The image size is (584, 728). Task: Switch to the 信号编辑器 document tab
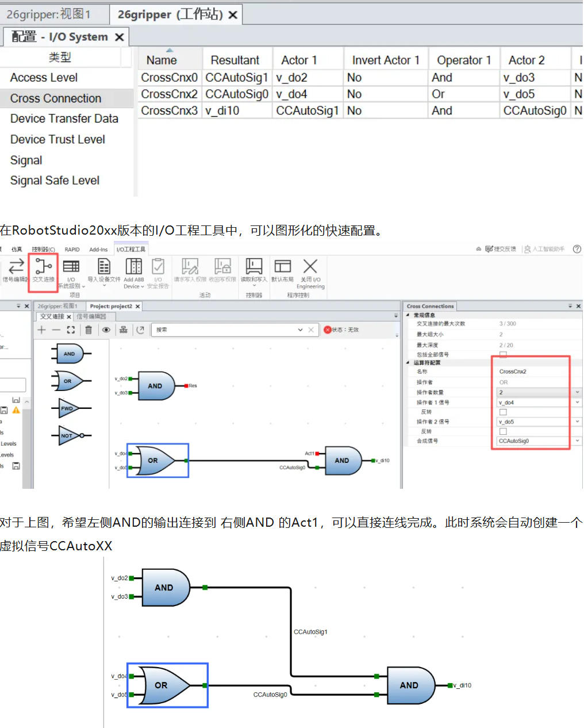coord(91,316)
